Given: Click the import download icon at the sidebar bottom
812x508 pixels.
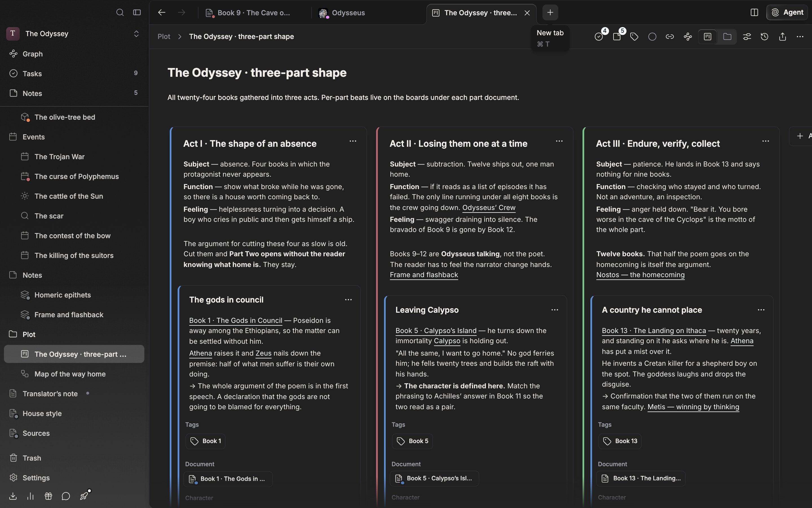Looking at the screenshot, I should point(13,496).
